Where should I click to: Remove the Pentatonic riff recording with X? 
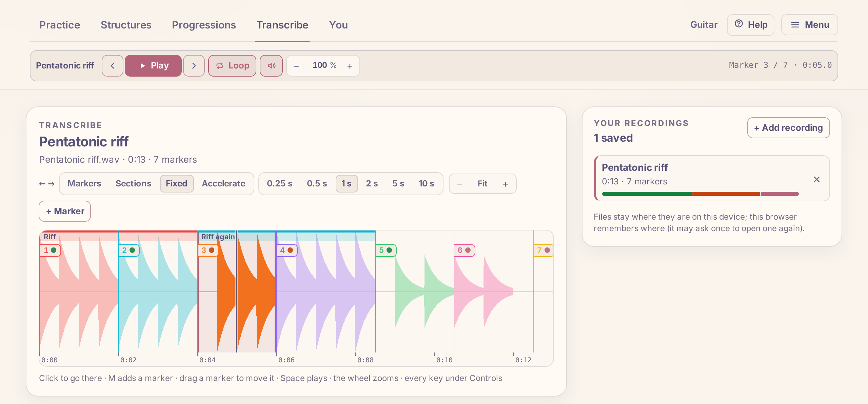click(x=816, y=179)
